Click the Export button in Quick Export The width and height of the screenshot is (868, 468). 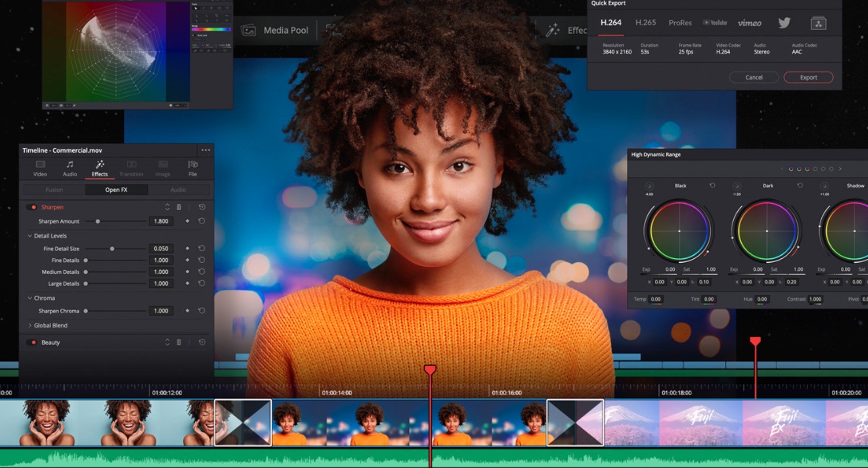click(808, 77)
